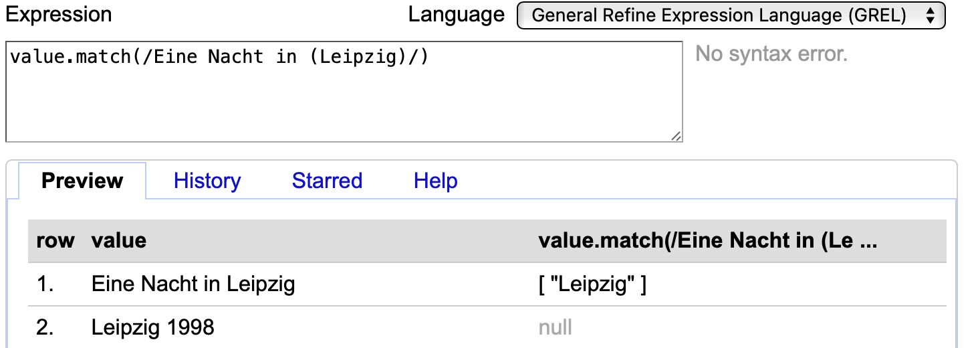The width and height of the screenshot is (980, 348).
Task: Click the "Expression" label
Action: click(59, 15)
